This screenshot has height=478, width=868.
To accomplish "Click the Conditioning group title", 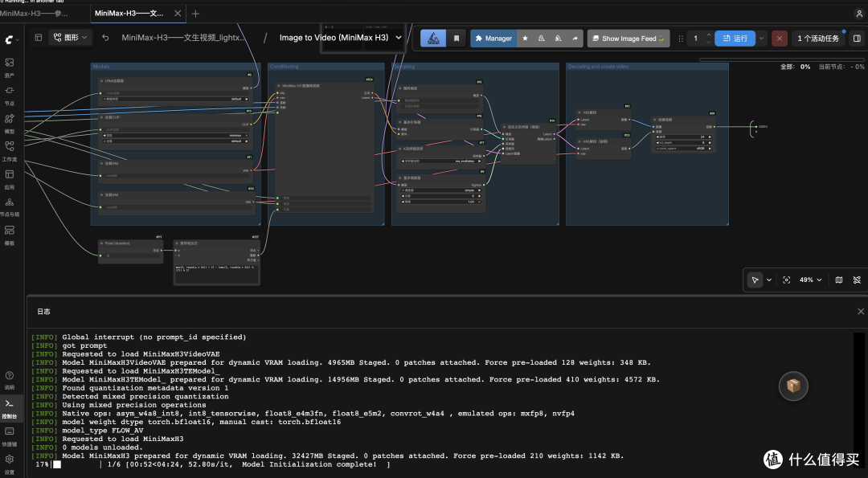I will click(x=284, y=67).
